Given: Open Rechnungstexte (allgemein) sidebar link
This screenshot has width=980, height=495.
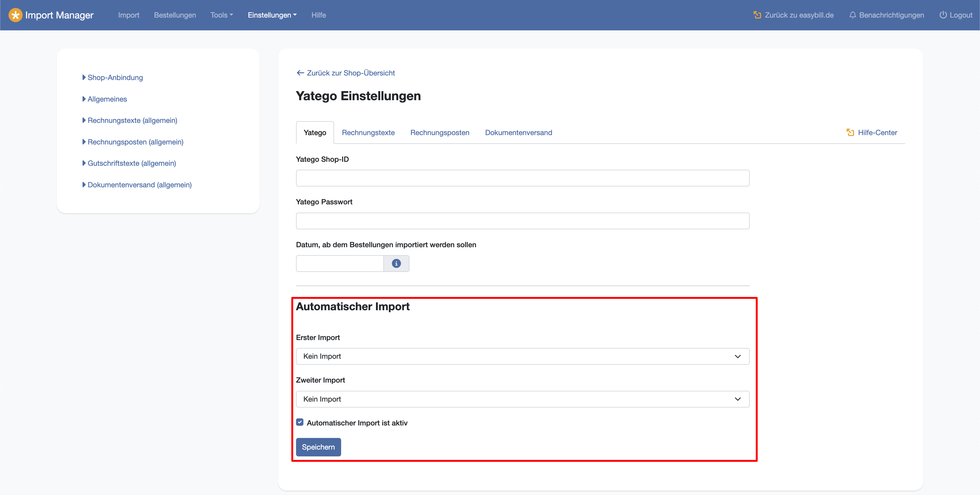Looking at the screenshot, I should 132,120.
